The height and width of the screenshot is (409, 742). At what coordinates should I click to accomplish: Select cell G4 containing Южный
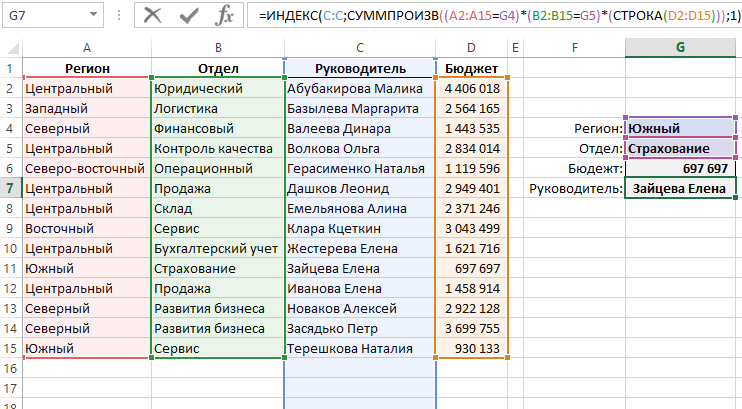click(x=680, y=128)
